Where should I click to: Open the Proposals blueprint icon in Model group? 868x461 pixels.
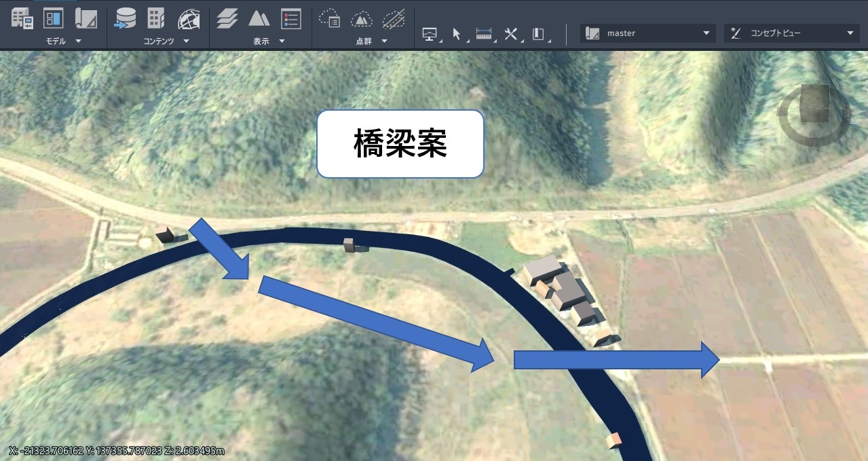point(86,18)
